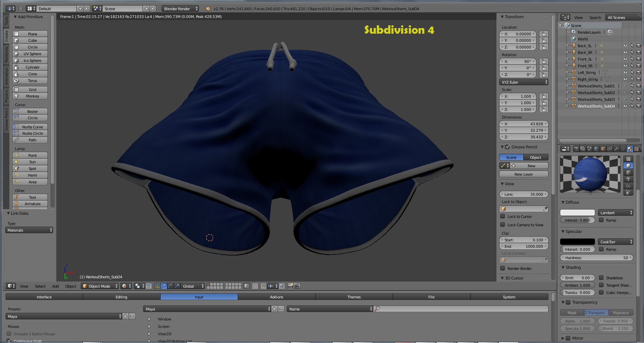Enable Lock Camera to View
Image resolution: width=644 pixels, height=343 pixels.
[x=502, y=225]
